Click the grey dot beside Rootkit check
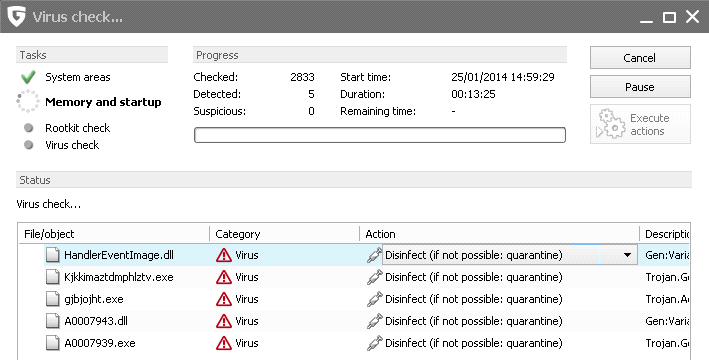709x360 pixels. pos(28,128)
